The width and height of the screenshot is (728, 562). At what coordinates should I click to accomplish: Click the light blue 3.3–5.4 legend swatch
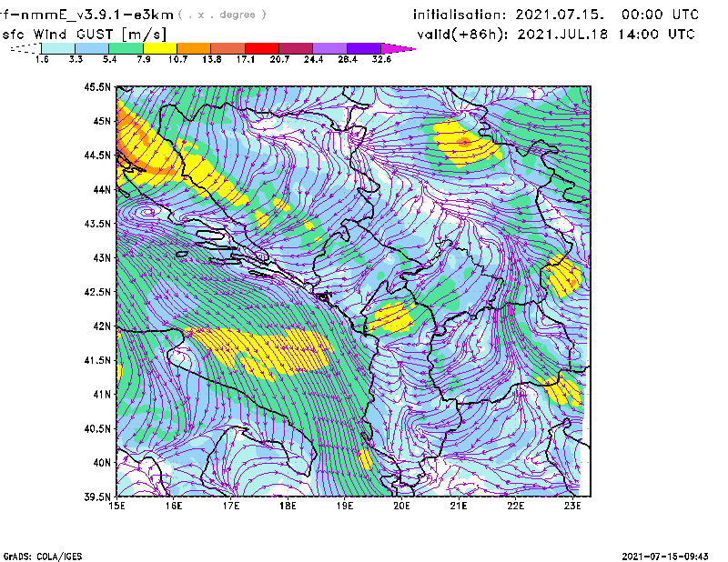click(x=92, y=48)
